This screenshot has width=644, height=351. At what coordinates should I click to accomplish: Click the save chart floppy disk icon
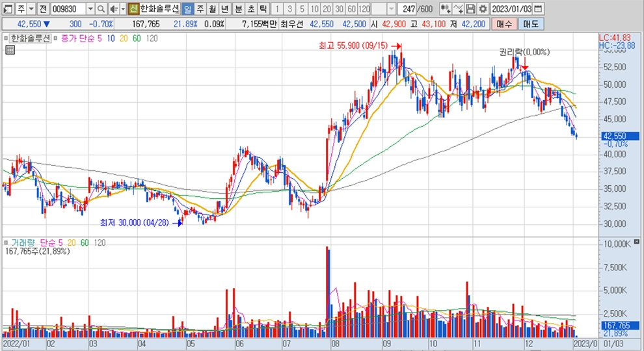pos(470,9)
